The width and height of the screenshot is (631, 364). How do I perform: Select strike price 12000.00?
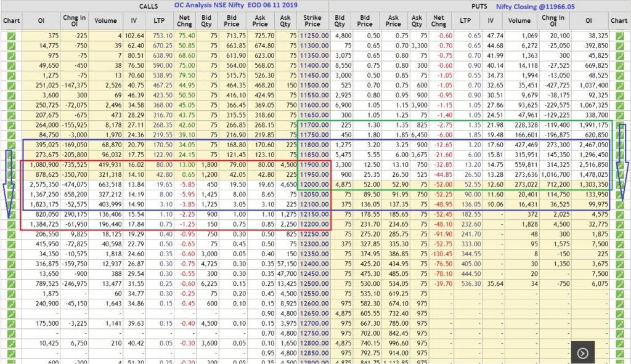(x=312, y=184)
